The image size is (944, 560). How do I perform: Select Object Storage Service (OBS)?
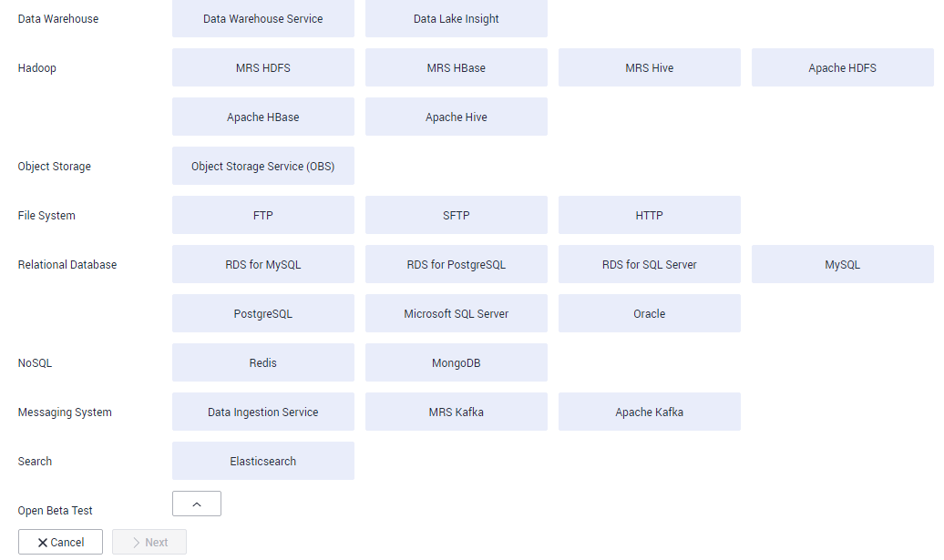tap(263, 166)
